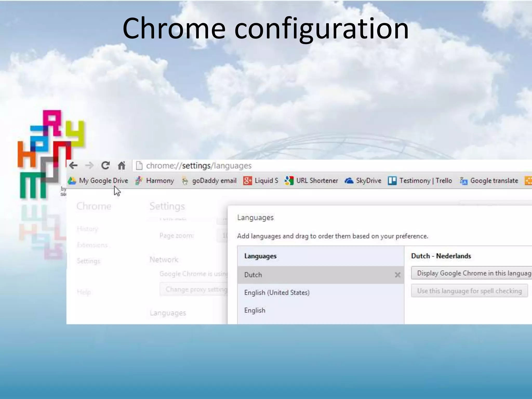The image size is (532, 399).
Task: Click the Change proxy settings button
Action: (194, 289)
